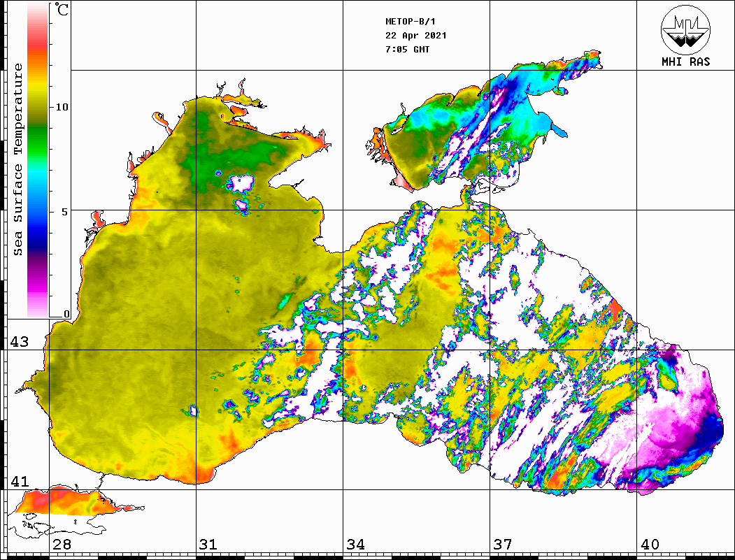Screen dimensions: 735x560
Task: Click the '7:05 GMT' time text
Action: (407, 49)
